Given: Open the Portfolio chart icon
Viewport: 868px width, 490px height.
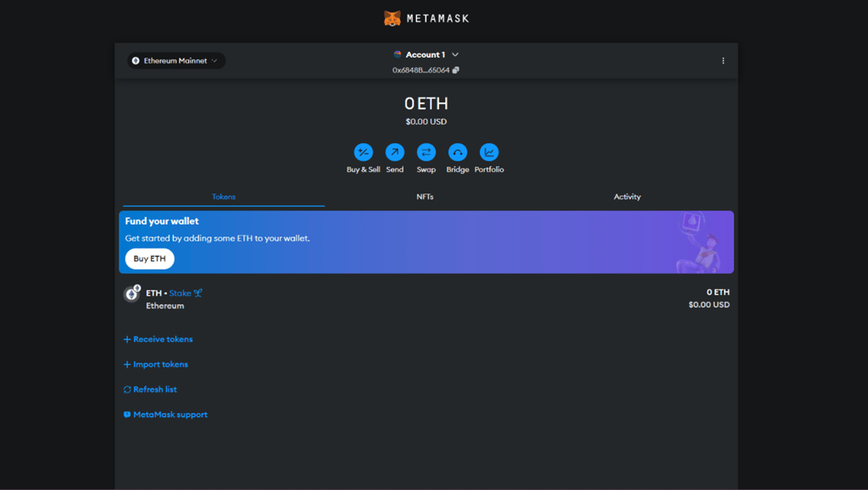Looking at the screenshot, I should [x=489, y=153].
